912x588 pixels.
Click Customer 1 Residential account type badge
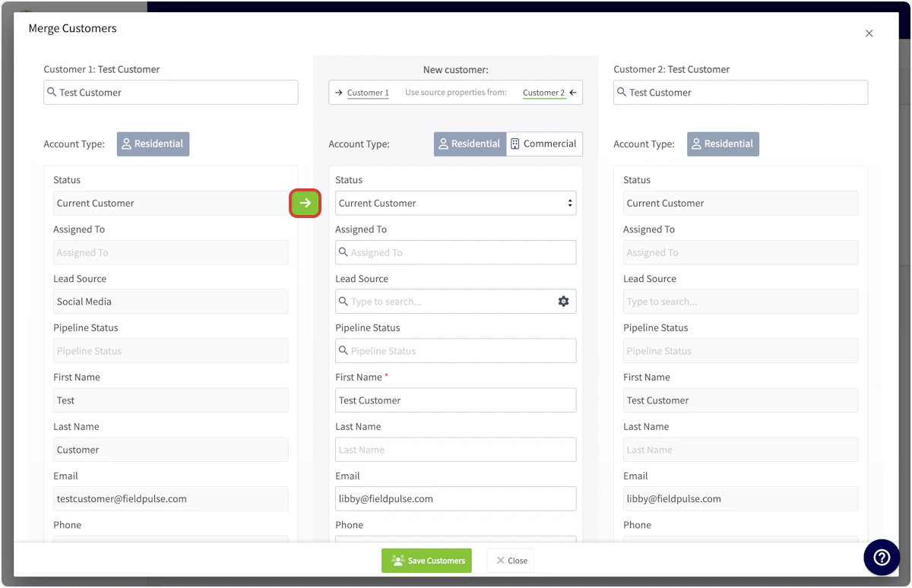pos(153,144)
